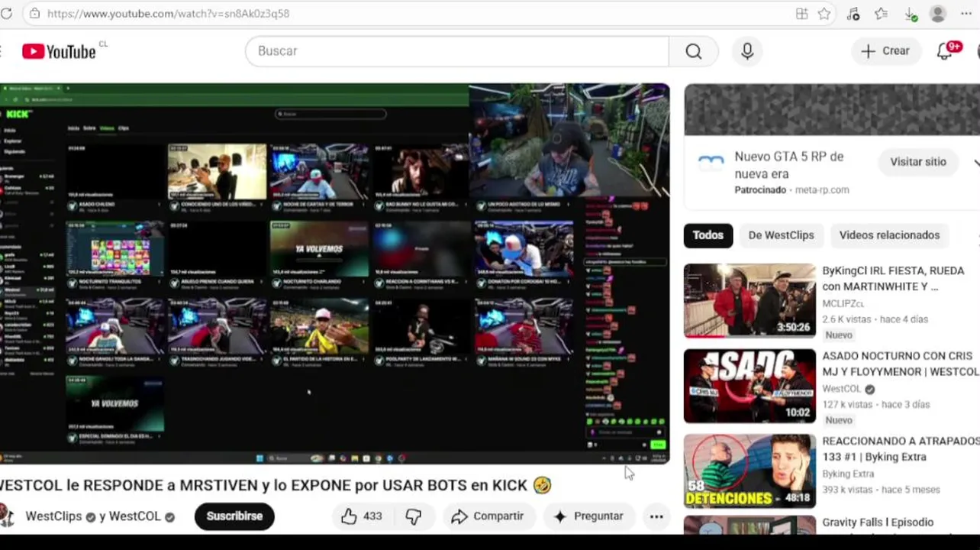The image size is (980, 550).
Task: Open the ByKingCl IRL FIESTA video title
Action: pos(893,279)
